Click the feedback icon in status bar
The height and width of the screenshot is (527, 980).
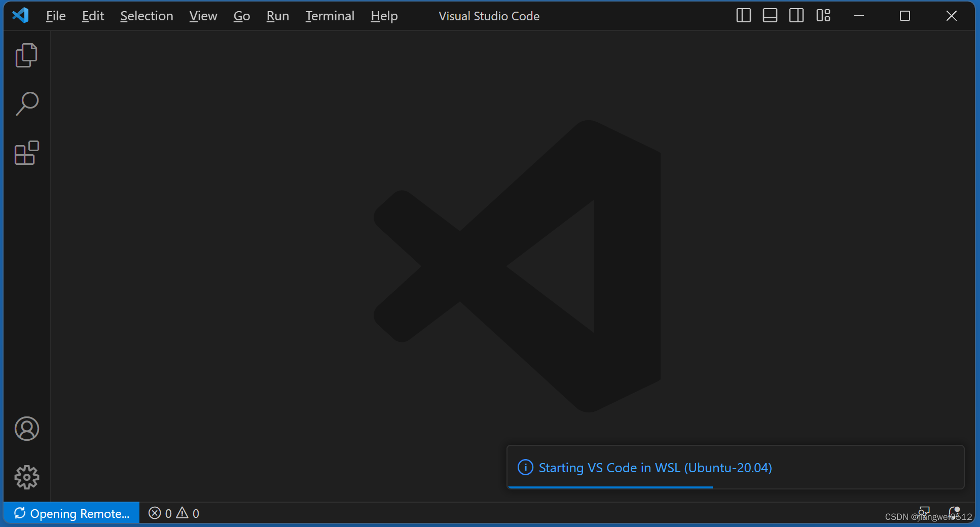(924, 513)
